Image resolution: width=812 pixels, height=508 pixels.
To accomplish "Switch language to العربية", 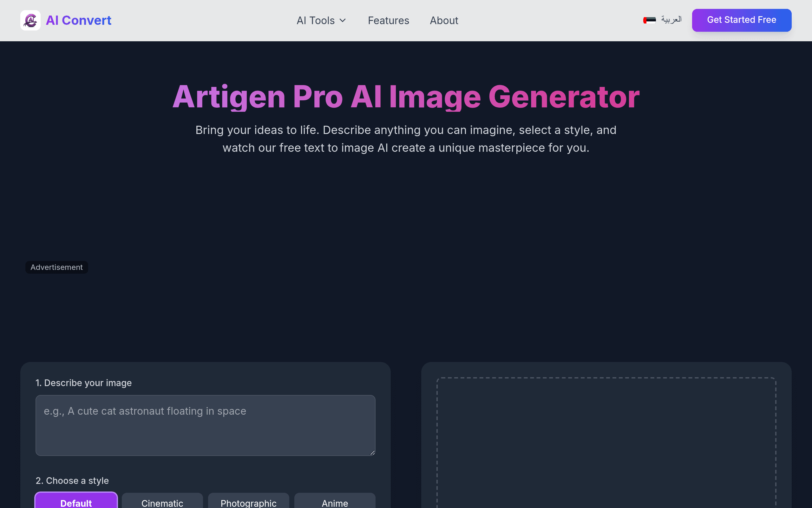I will 671,20.
